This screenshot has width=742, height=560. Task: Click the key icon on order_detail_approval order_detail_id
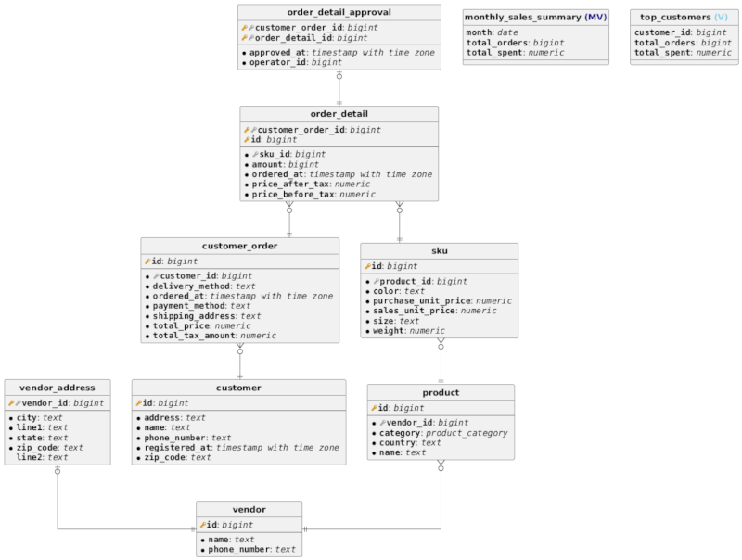pyautogui.click(x=243, y=37)
